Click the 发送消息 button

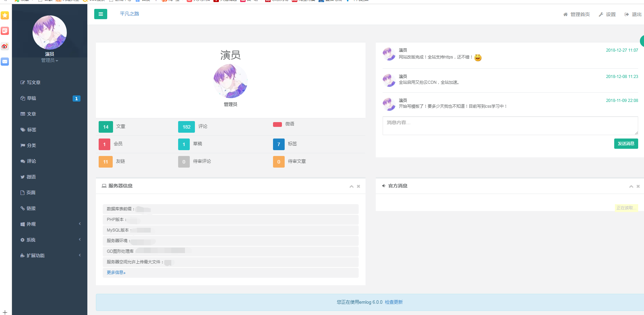pyautogui.click(x=626, y=144)
